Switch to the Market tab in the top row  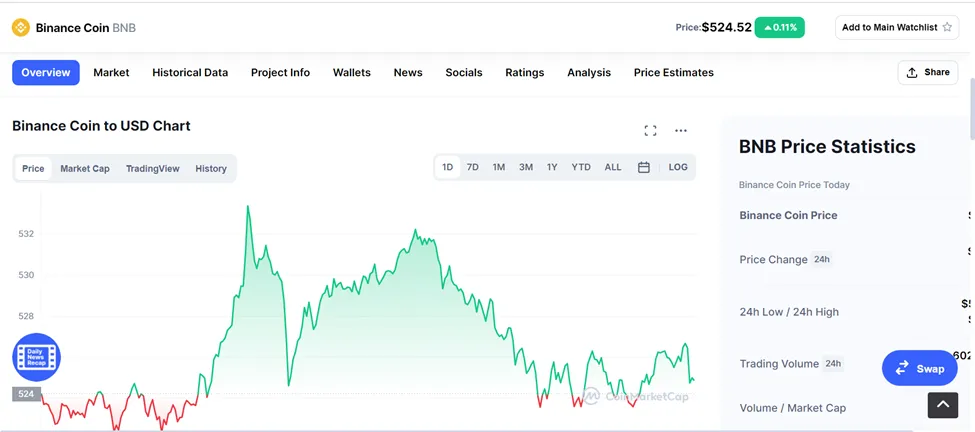pos(111,73)
